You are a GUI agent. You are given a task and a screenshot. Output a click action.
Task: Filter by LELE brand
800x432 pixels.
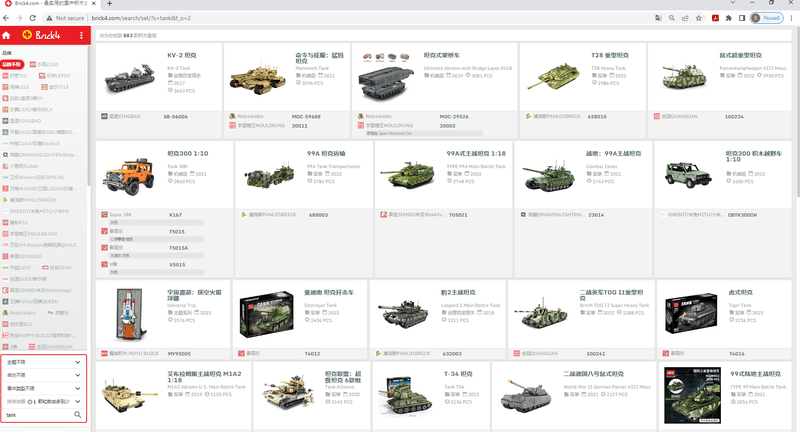click(16, 87)
